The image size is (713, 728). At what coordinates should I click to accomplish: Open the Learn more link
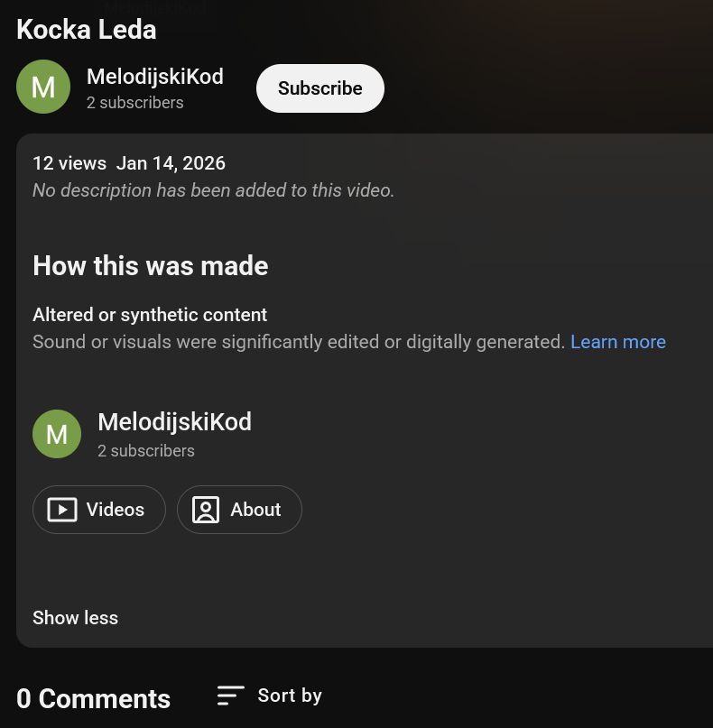pyautogui.click(x=618, y=342)
